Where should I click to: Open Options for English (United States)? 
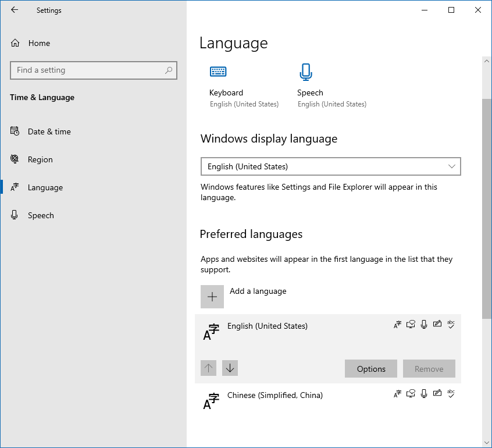(x=371, y=369)
